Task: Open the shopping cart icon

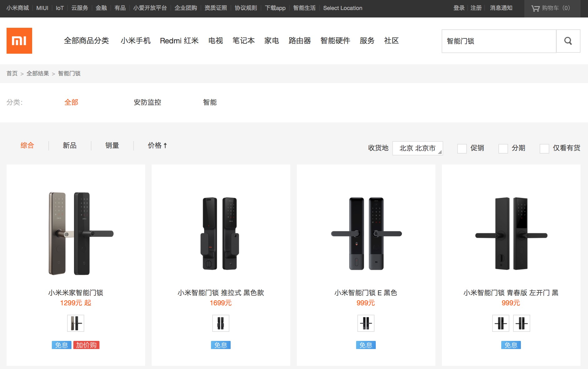Action: [535, 8]
